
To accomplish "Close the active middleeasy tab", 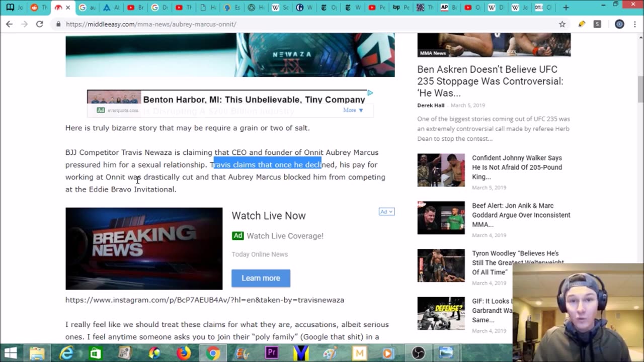I will pos(68,8).
